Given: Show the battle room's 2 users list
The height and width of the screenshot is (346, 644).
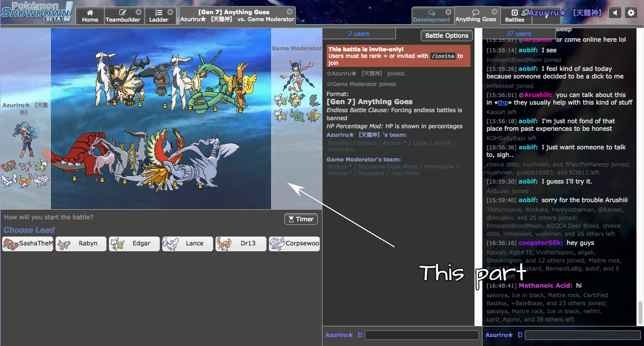Looking at the screenshot, I should pos(359,34).
